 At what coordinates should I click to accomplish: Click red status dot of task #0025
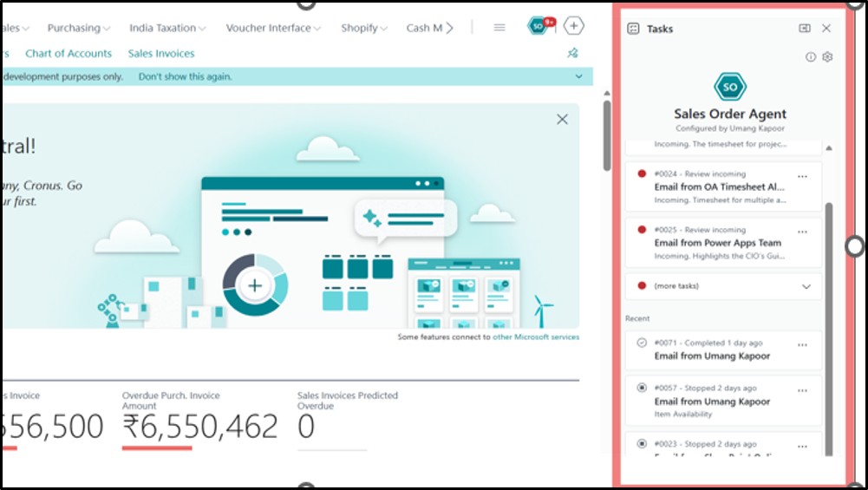pos(642,229)
